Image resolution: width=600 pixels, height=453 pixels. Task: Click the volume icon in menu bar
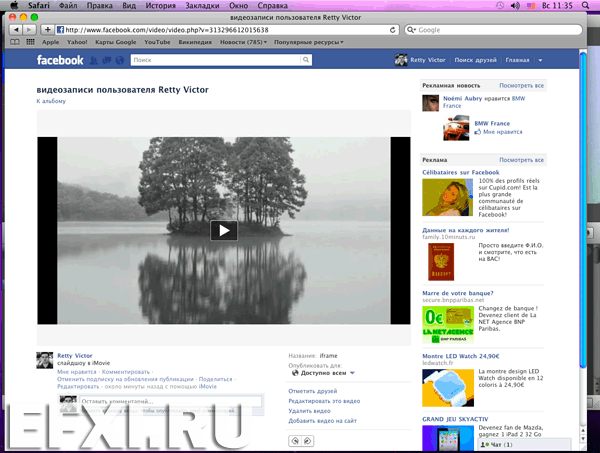coord(515,5)
